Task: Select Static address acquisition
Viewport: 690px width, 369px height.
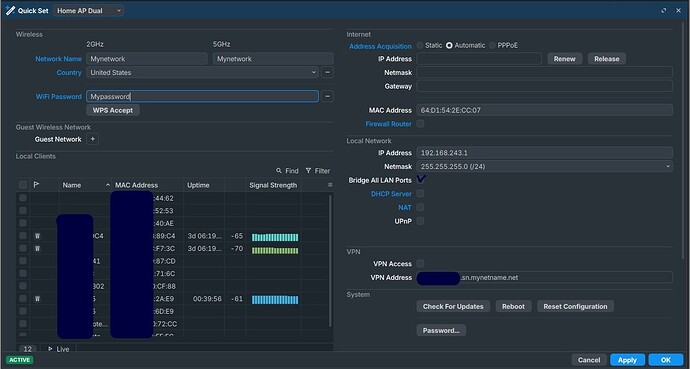Action: (x=420, y=45)
